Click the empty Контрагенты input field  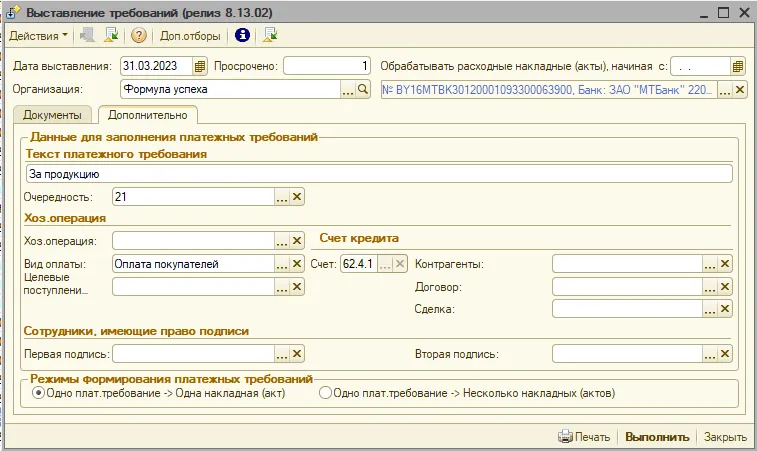[x=627, y=264]
